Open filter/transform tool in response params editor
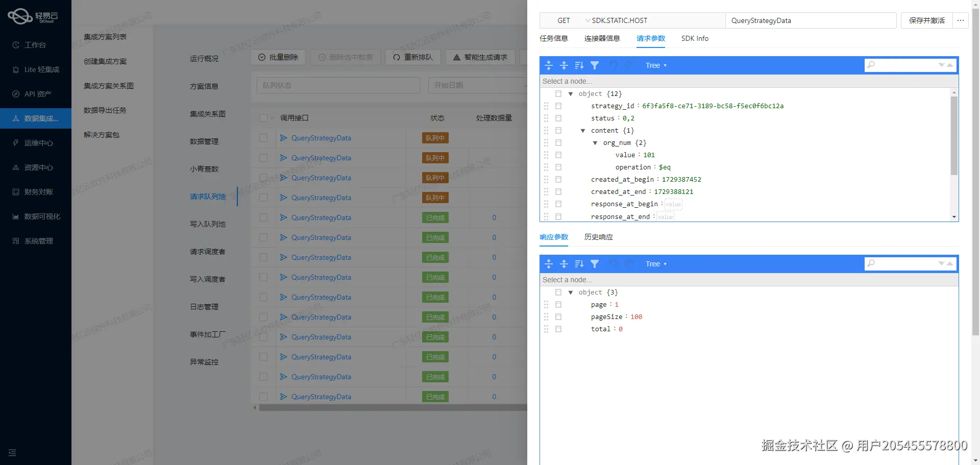The width and height of the screenshot is (980, 465). (x=595, y=264)
